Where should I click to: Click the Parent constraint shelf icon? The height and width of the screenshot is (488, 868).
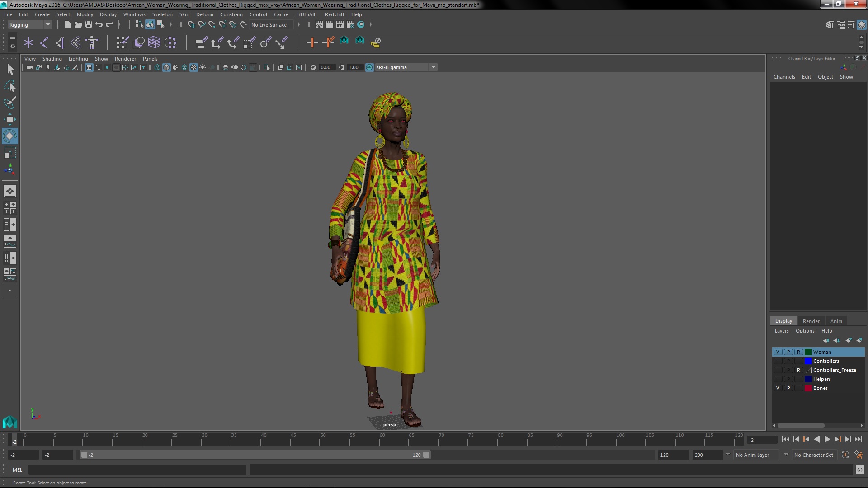[201, 42]
